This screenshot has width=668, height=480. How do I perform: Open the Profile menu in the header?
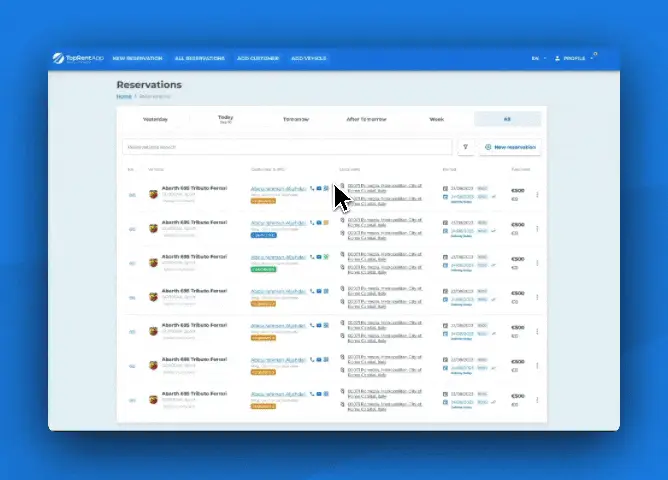click(x=571, y=59)
